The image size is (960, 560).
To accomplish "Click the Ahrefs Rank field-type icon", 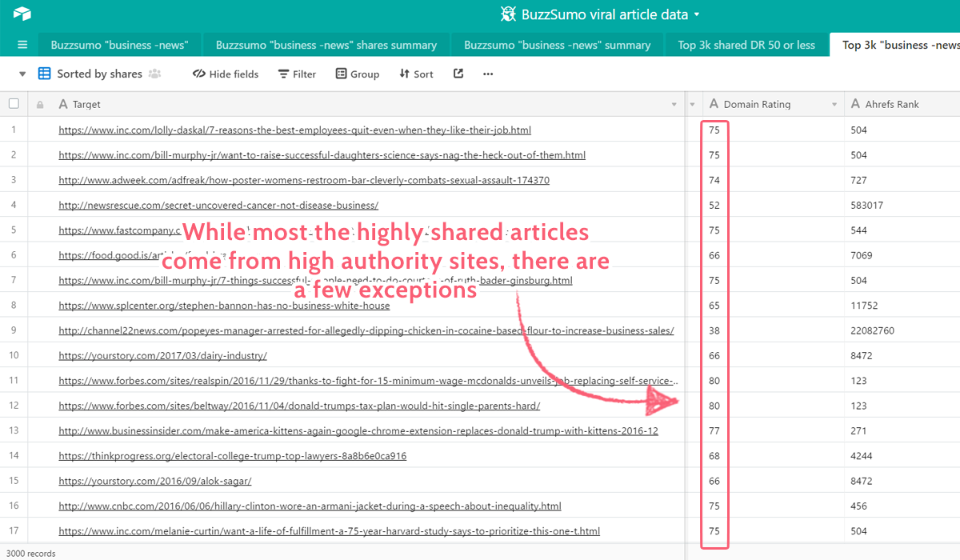I will tap(857, 104).
